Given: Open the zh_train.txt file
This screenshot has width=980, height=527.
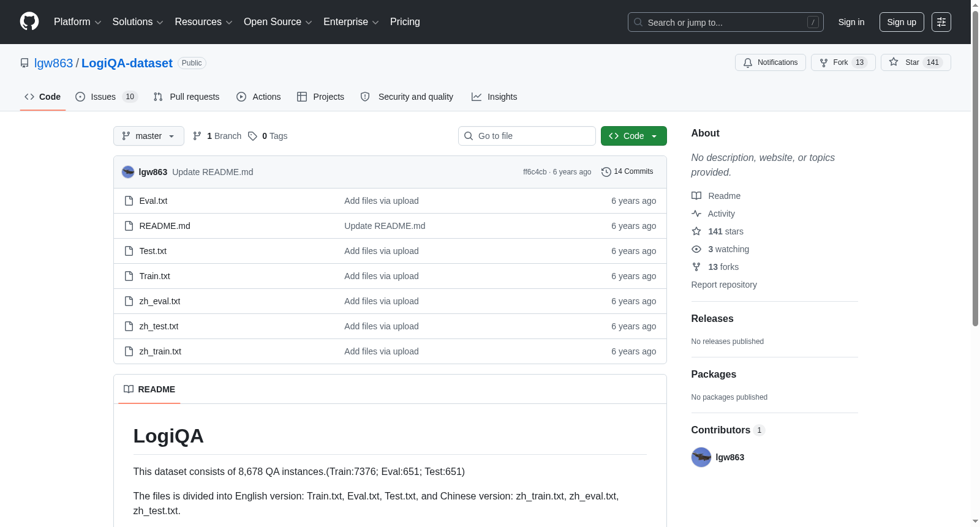Looking at the screenshot, I should click(160, 351).
